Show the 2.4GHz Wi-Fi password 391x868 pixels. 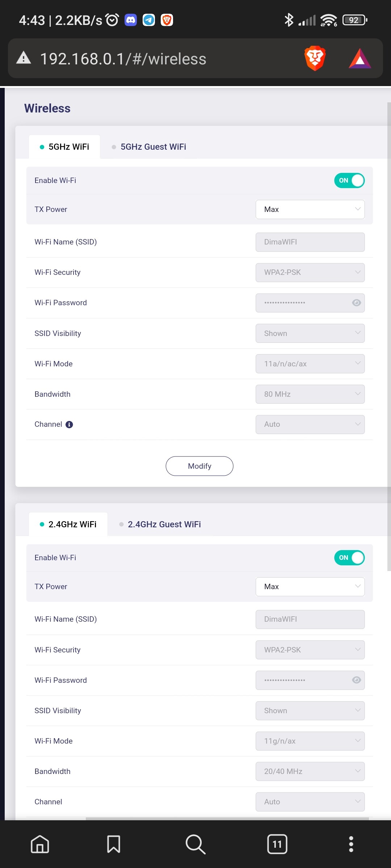pos(356,680)
